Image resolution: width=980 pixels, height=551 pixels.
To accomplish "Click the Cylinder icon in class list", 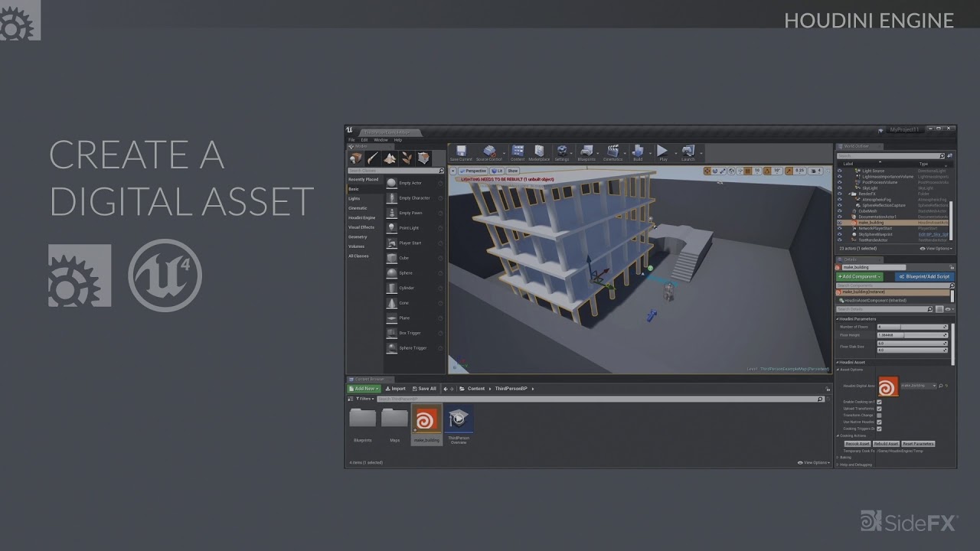I will [391, 288].
